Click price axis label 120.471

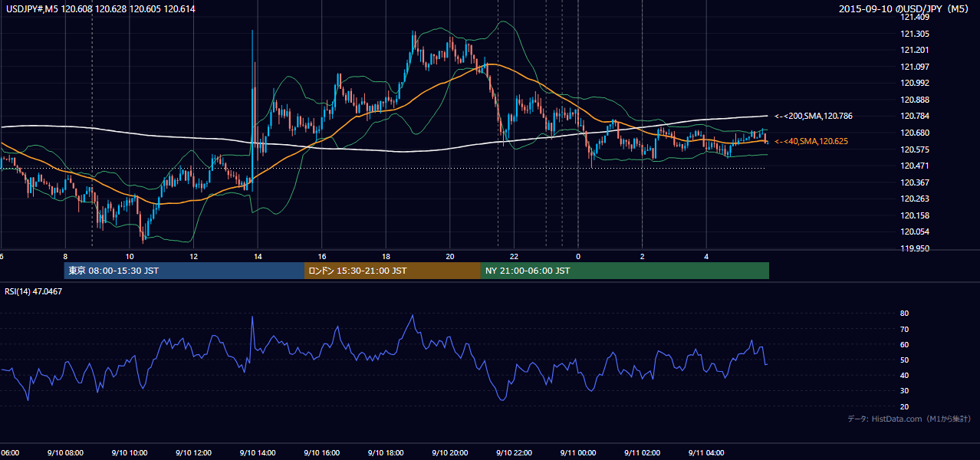(916, 166)
